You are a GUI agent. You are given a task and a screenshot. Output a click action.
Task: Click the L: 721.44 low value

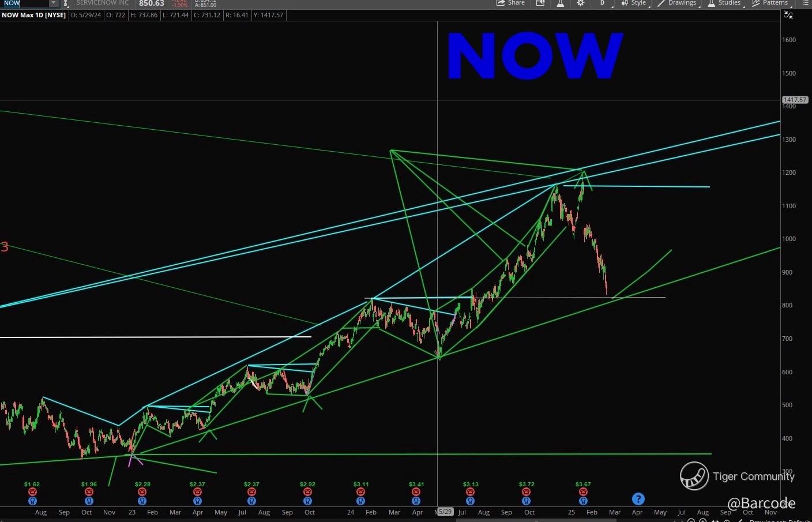[176, 15]
